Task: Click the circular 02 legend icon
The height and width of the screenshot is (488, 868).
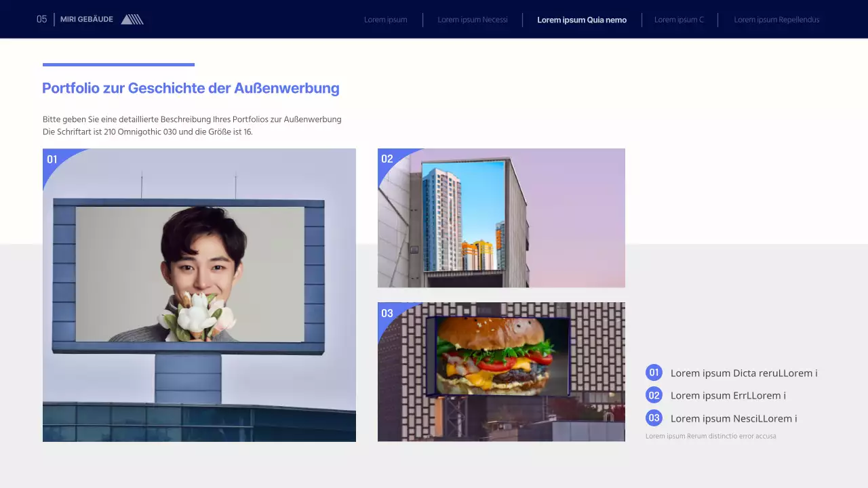Action: coord(654,395)
